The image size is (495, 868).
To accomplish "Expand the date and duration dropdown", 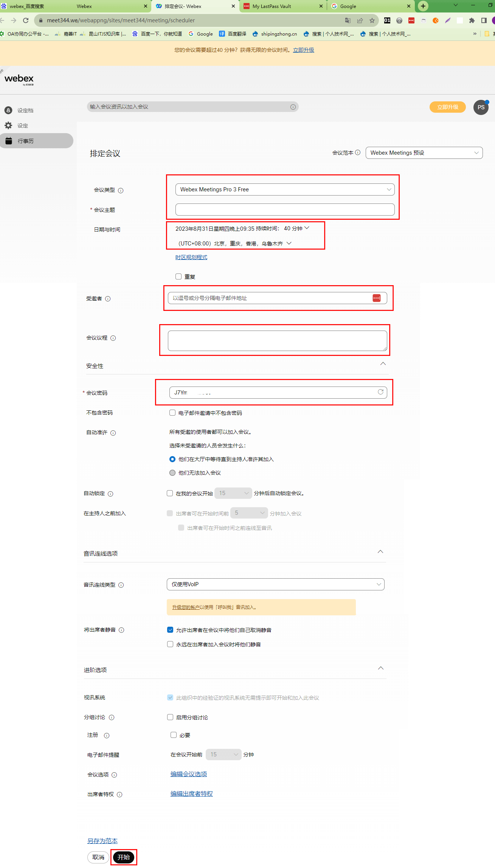I will coord(307,228).
